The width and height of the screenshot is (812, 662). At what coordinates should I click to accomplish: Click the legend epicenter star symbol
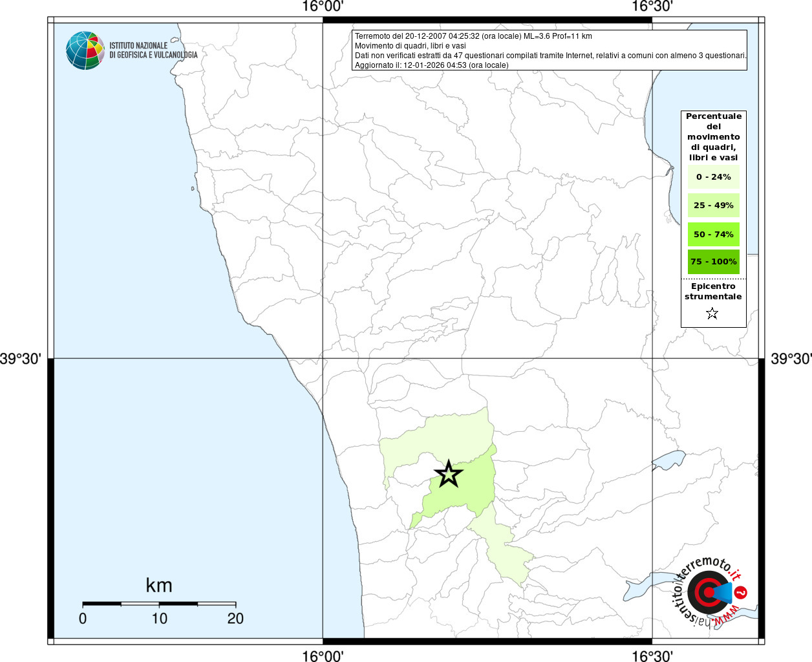pyautogui.click(x=712, y=314)
